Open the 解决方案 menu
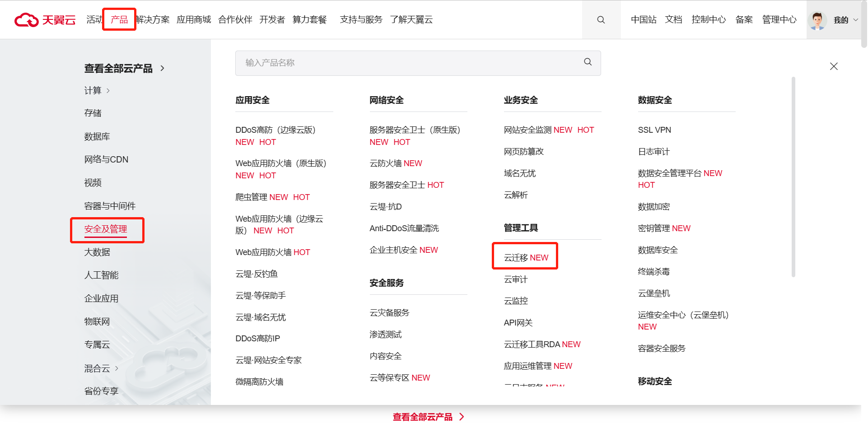868x437 pixels. pos(153,19)
